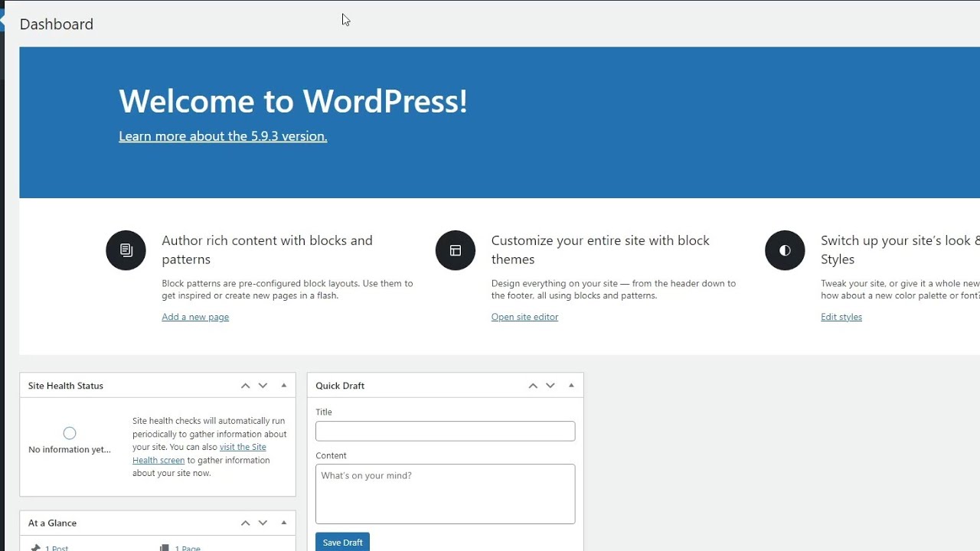Click the half-circle Styles round icon
Image resolution: width=980 pixels, height=551 pixels.
785,250
